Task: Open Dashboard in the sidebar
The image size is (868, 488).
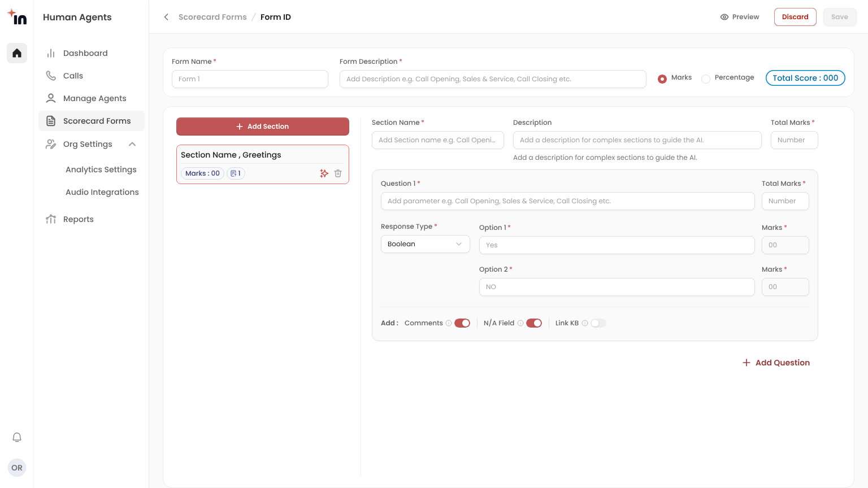Action: 92,53
